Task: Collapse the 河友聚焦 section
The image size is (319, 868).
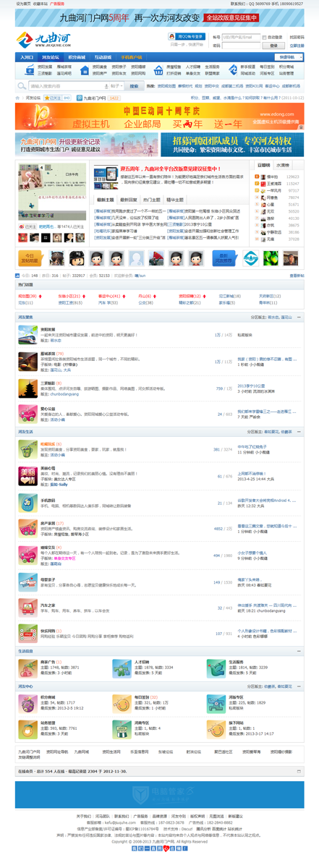Action: coord(300,317)
